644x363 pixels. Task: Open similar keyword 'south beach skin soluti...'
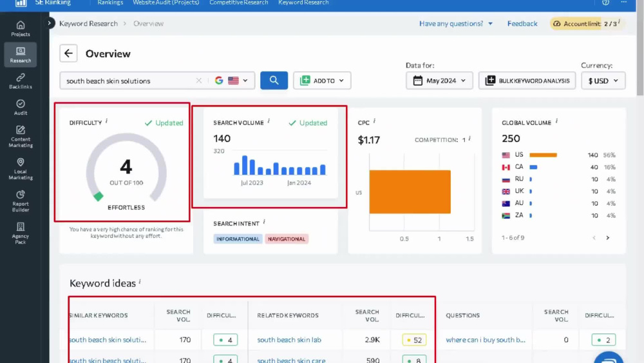[x=108, y=340]
